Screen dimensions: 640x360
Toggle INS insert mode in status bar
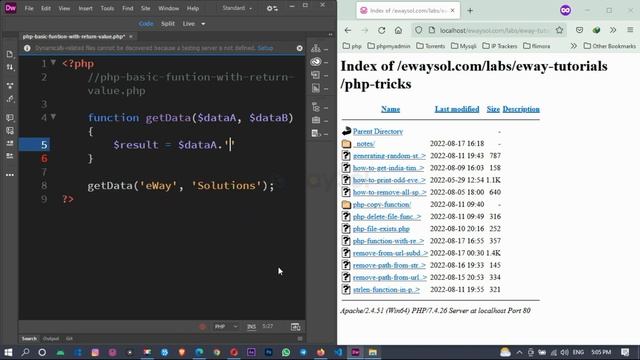251,327
